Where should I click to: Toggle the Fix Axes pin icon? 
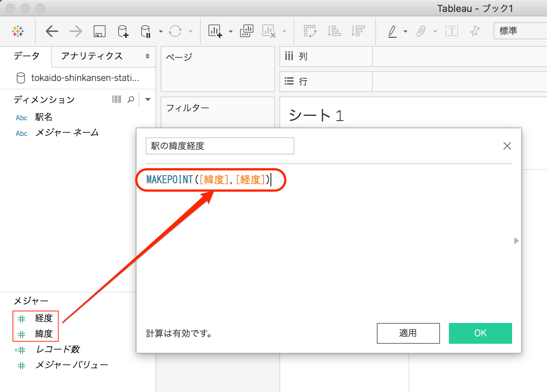pos(475,31)
